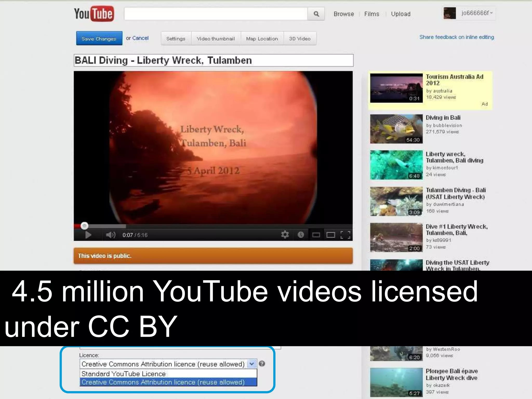Switch to the small player size icon
Screen dimensions: 532x399
click(x=316, y=235)
